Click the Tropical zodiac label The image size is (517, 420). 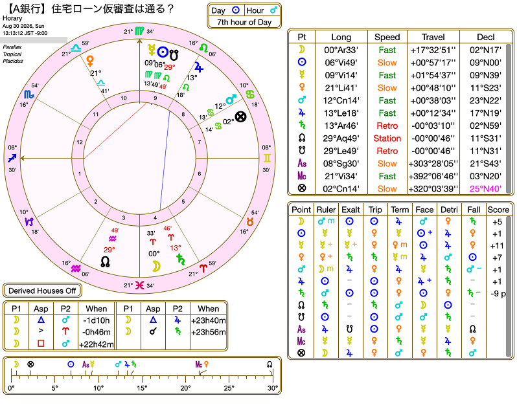click(x=12, y=54)
